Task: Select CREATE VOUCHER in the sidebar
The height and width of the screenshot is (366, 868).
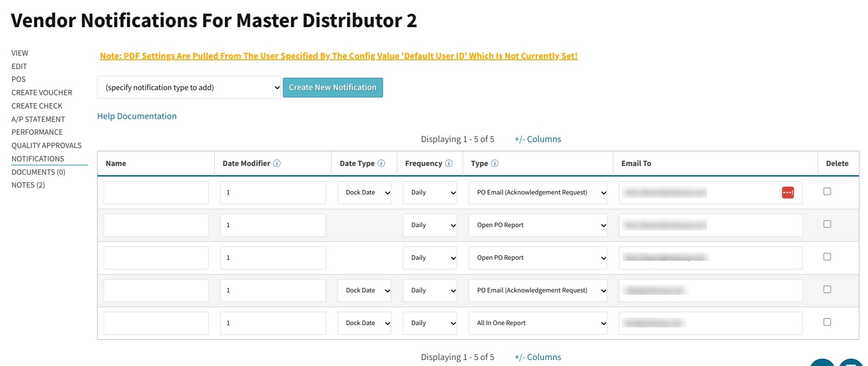Action: 42,92
